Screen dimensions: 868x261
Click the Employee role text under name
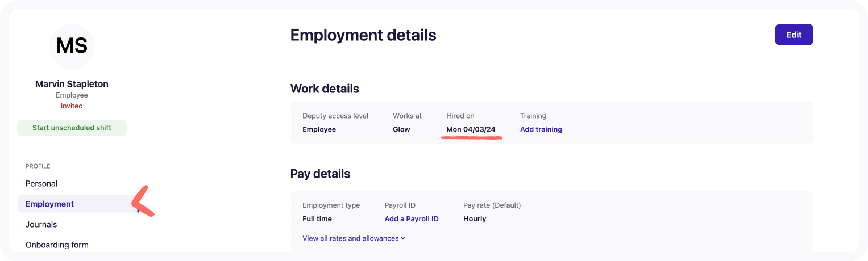72,95
